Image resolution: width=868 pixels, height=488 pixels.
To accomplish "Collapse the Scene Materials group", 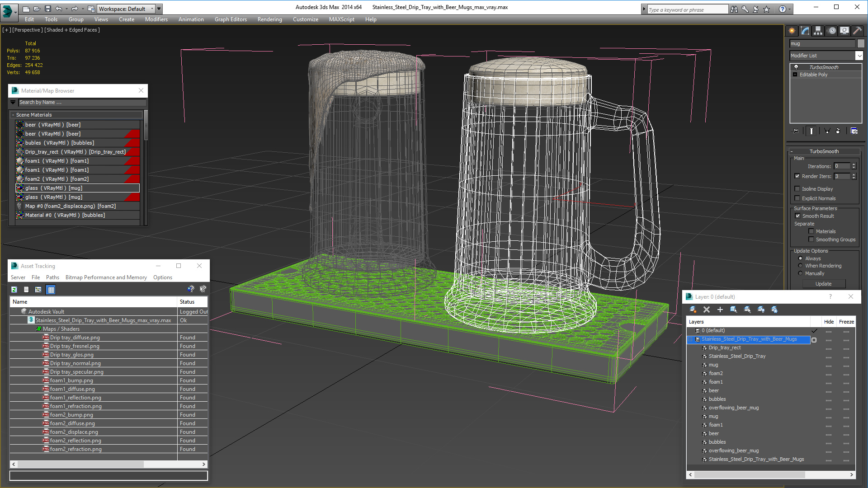I will click(13, 115).
